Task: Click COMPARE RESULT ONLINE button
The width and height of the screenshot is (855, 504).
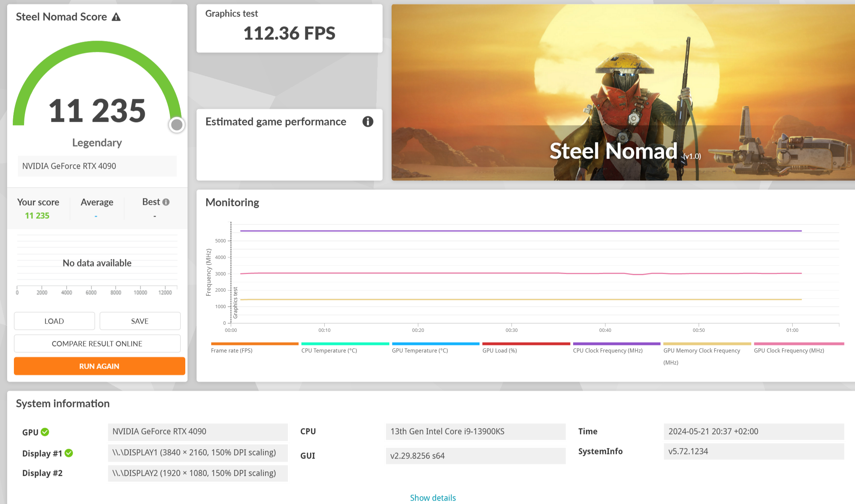Action: pos(97,344)
